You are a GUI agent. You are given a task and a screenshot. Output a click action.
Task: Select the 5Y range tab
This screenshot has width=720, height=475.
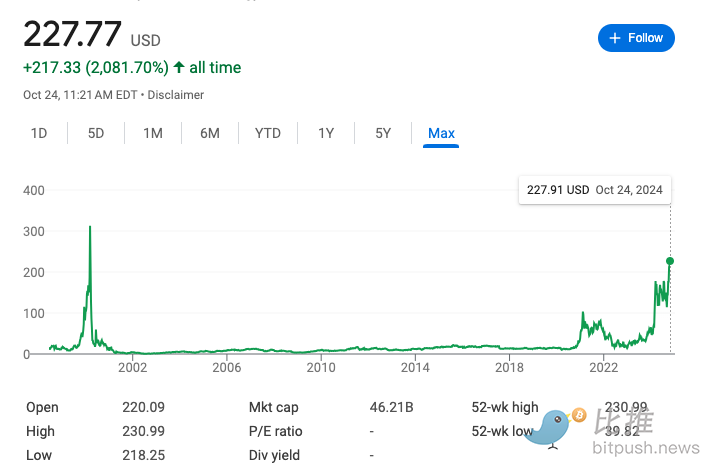(x=383, y=133)
